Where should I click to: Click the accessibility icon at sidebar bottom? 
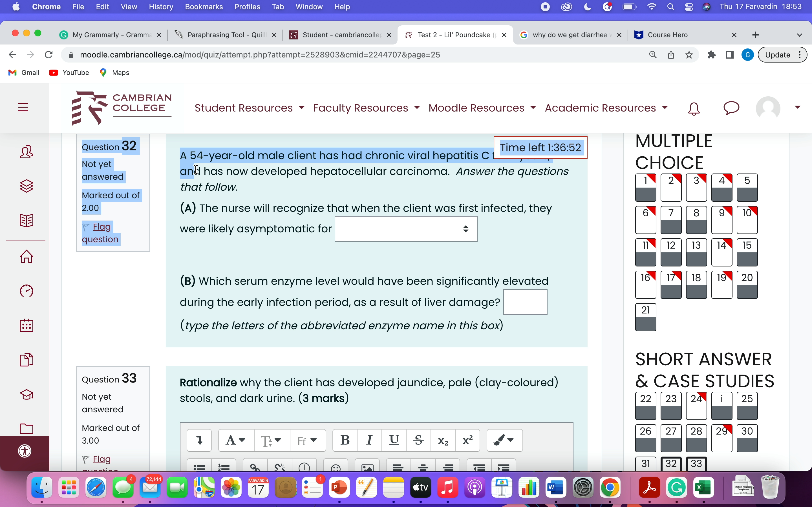[25, 451]
